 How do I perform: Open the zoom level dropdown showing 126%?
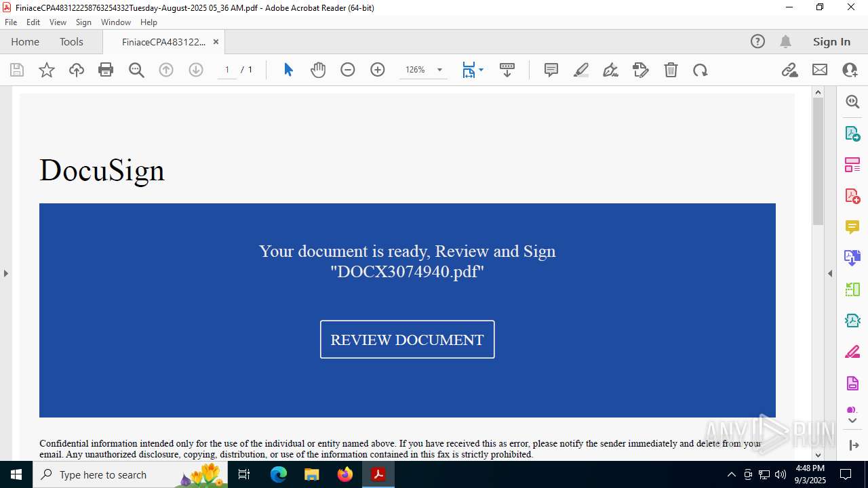tap(423, 70)
